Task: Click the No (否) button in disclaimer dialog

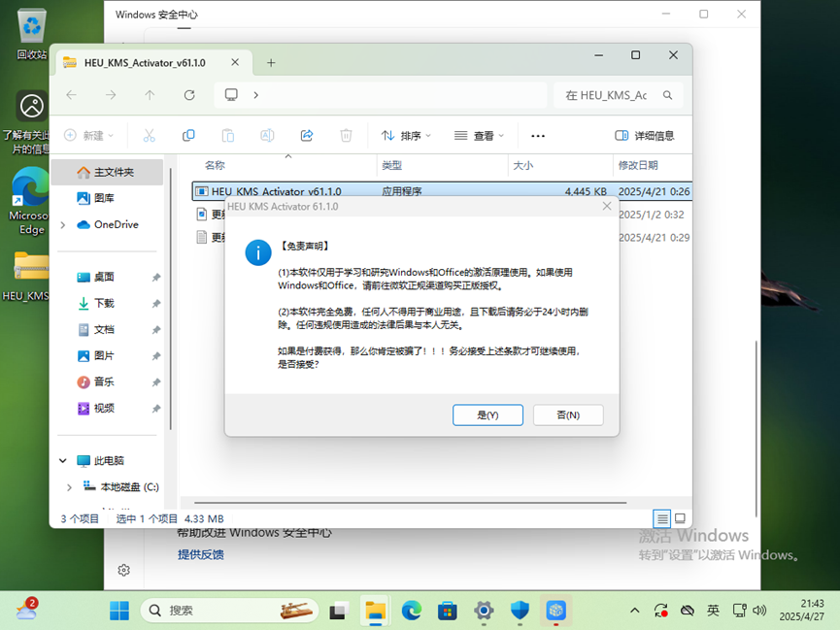Action: [x=568, y=414]
